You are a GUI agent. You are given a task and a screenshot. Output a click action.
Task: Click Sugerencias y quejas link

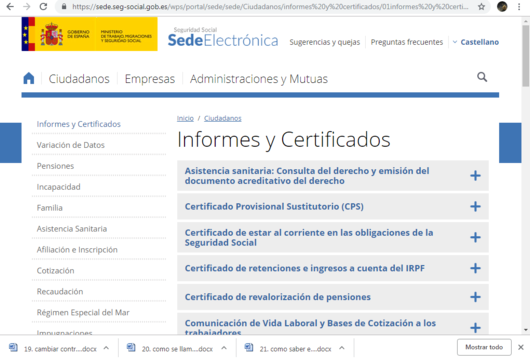pyautogui.click(x=324, y=42)
